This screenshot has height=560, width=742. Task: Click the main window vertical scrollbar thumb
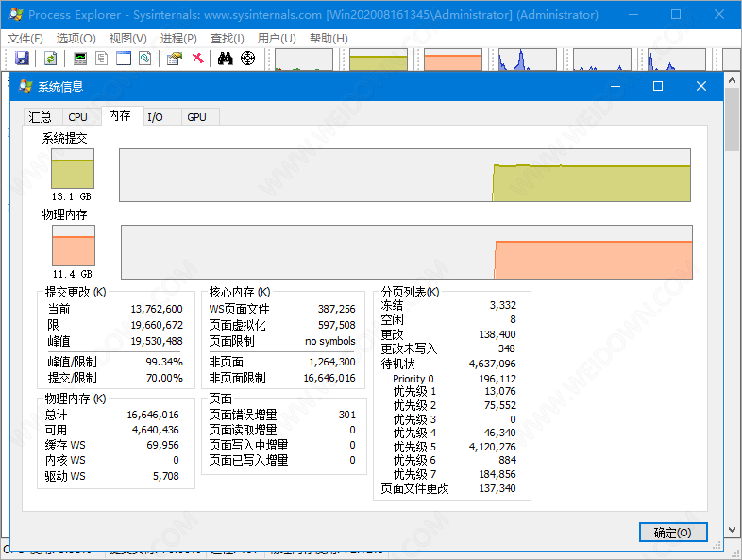tap(732, 119)
